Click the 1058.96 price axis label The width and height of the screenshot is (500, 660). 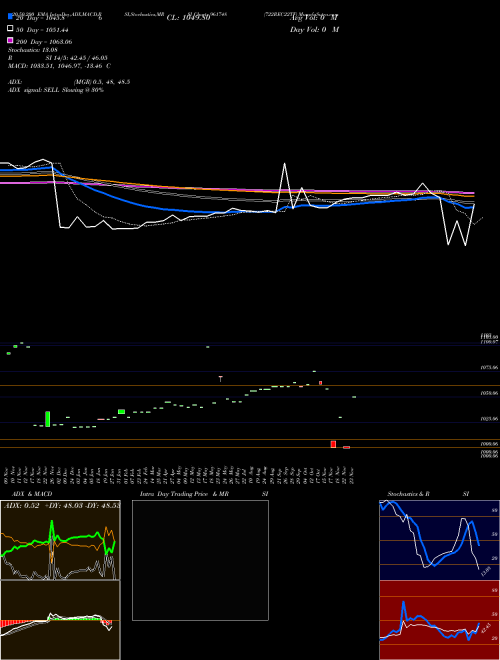click(x=489, y=393)
